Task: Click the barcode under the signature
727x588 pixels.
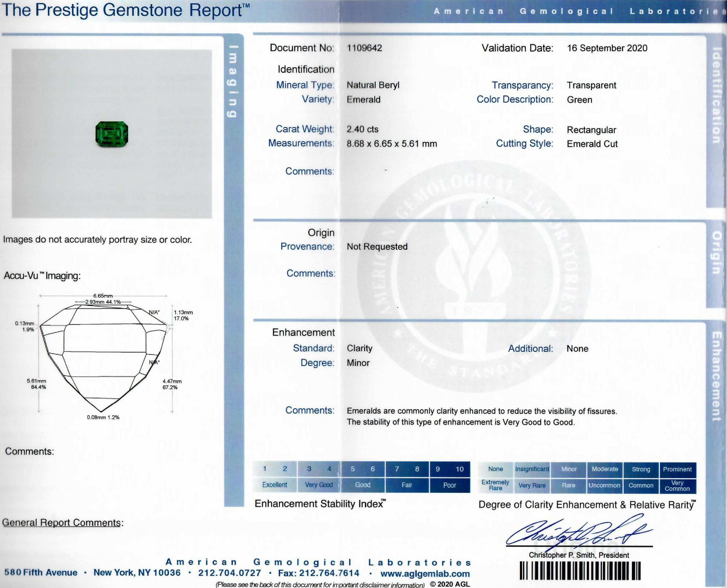Action: [580, 571]
